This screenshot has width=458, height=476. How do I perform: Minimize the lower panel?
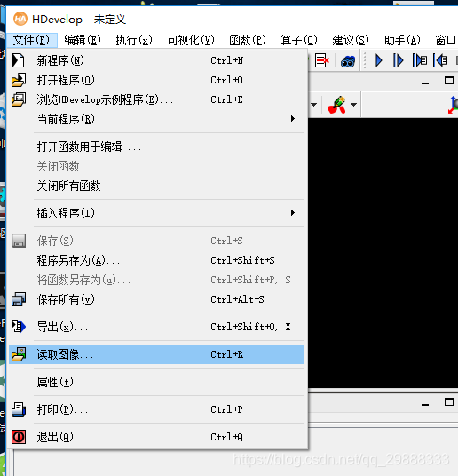[425, 403]
